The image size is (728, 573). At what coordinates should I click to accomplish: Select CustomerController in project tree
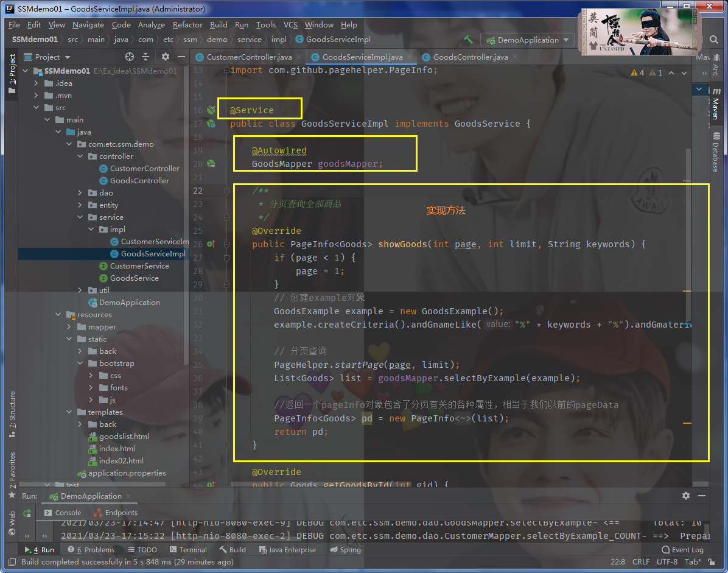coord(139,169)
